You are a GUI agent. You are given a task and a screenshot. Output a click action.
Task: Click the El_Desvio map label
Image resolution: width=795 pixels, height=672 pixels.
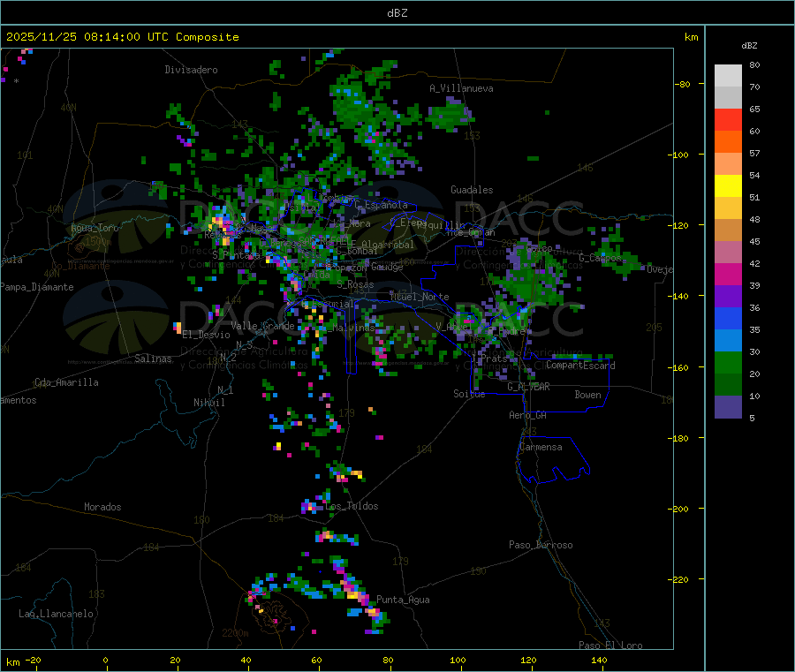[x=206, y=335]
